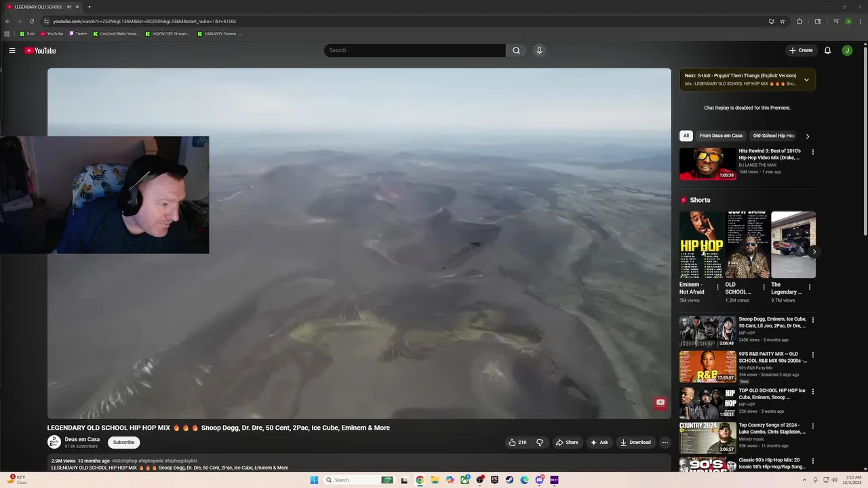Click the channel watermark on video
The image size is (868, 488).
(660, 403)
